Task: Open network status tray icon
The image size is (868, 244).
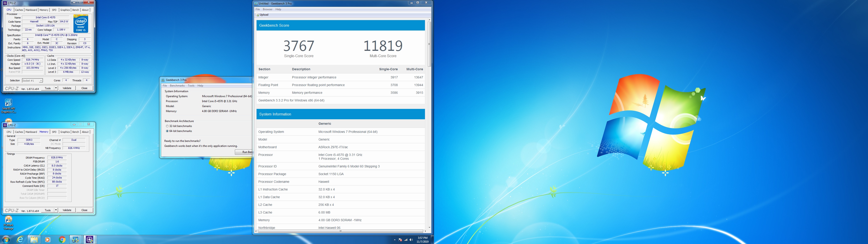Action: tap(406, 240)
